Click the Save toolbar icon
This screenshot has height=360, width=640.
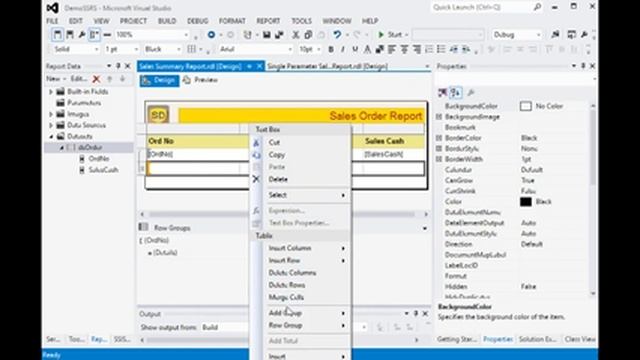(x=267, y=35)
